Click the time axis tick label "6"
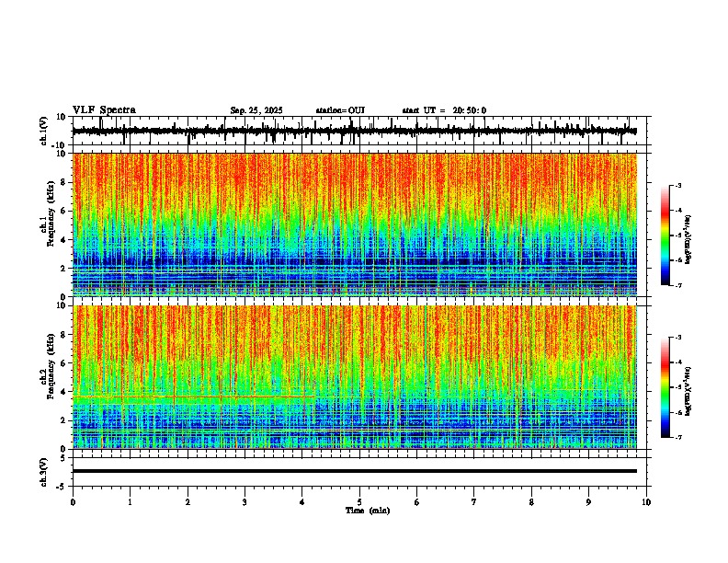 click(x=417, y=502)
